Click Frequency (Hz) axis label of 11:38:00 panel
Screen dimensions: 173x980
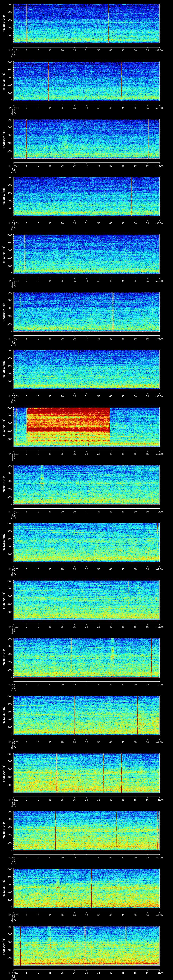4,427
